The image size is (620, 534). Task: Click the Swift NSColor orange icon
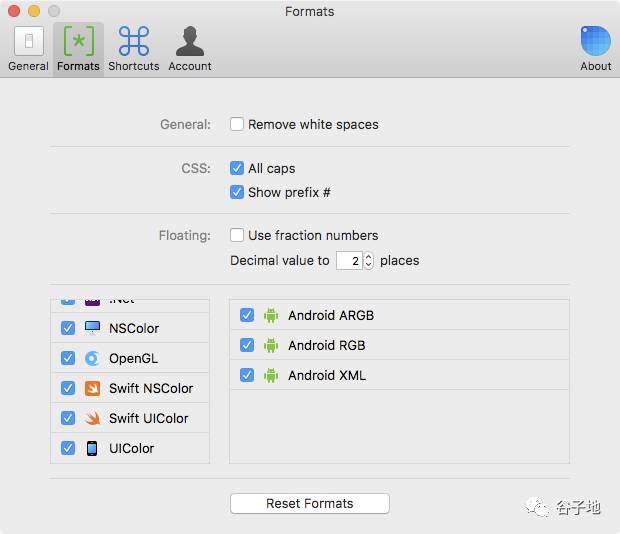coord(92,388)
